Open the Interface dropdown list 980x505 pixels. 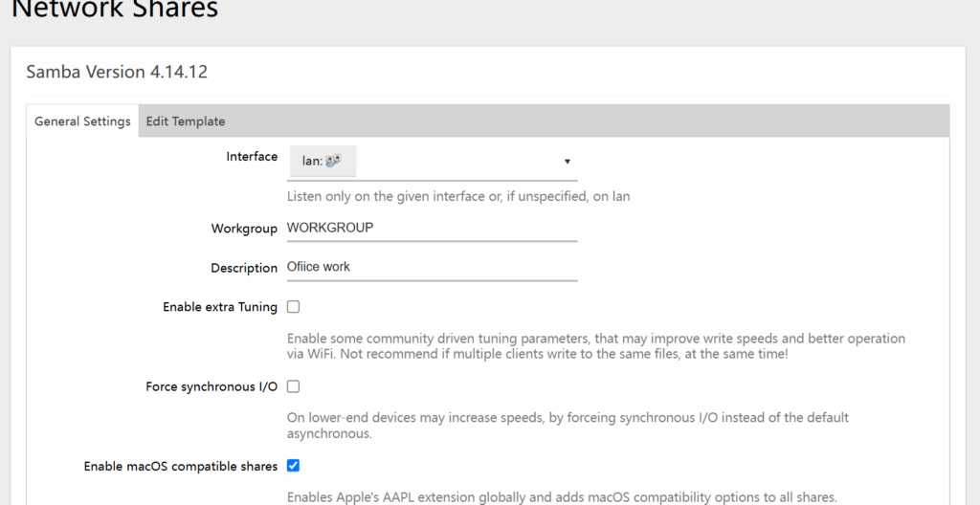[x=432, y=162]
